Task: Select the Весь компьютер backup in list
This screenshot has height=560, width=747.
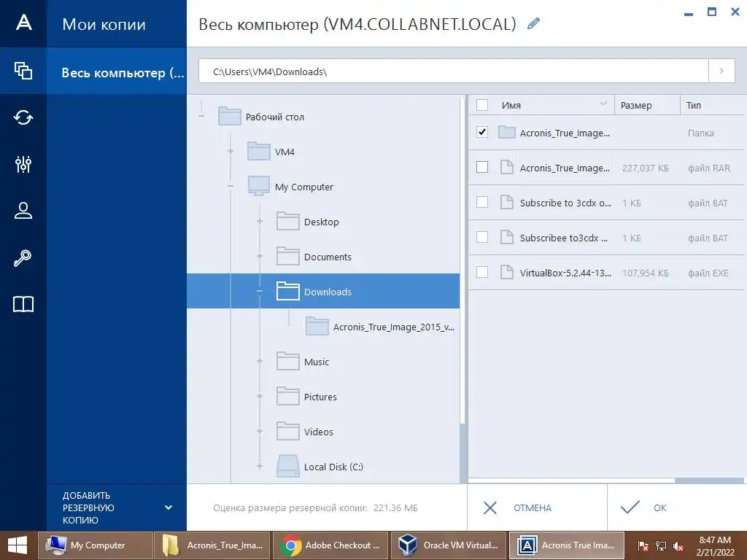Action: point(117,71)
